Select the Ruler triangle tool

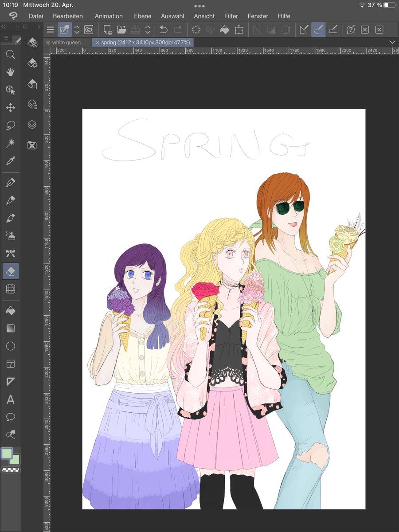11,382
